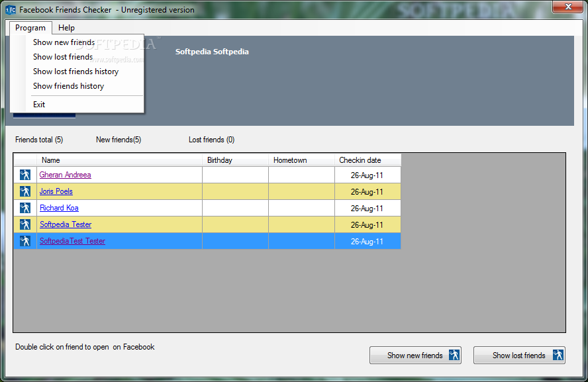The width and height of the screenshot is (588, 382).
Task: Sort by the Checkin date column header
Action: coord(367,160)
